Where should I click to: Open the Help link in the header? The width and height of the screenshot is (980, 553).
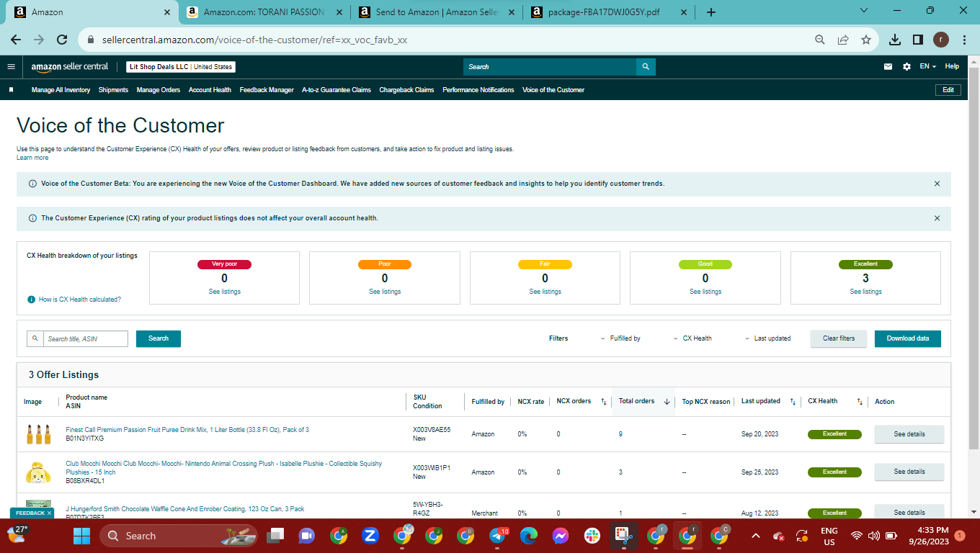(952, 66)
